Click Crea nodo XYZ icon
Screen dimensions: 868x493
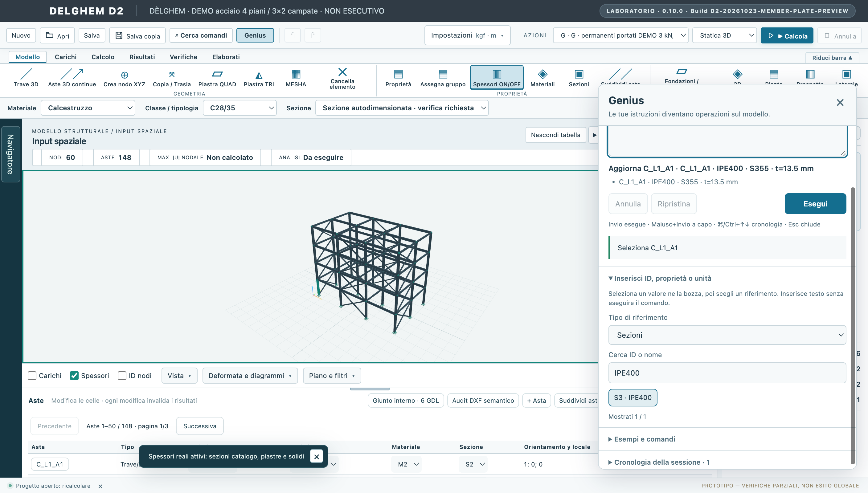point(124,75)
